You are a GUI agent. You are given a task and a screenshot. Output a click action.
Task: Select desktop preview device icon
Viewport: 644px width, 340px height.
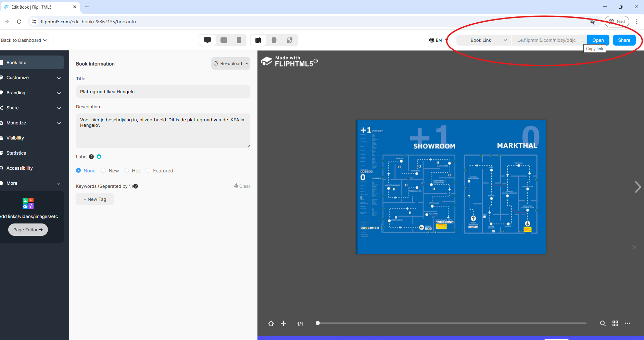[207, 40]
